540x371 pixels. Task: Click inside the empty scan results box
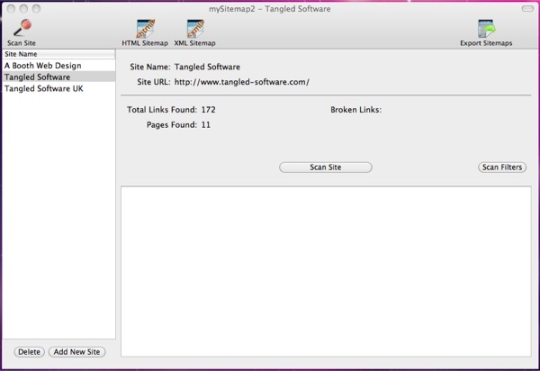tap(326, 271)
